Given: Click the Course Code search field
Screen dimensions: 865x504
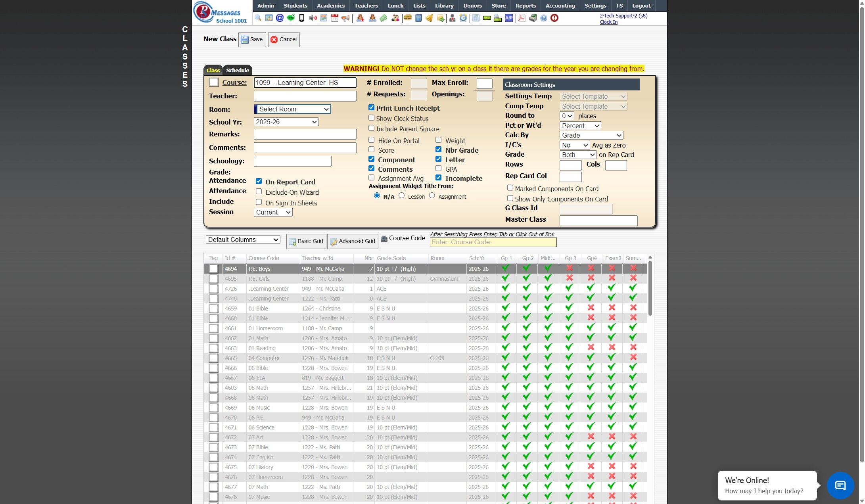Looking at the screenshot, I should (493, 242).
